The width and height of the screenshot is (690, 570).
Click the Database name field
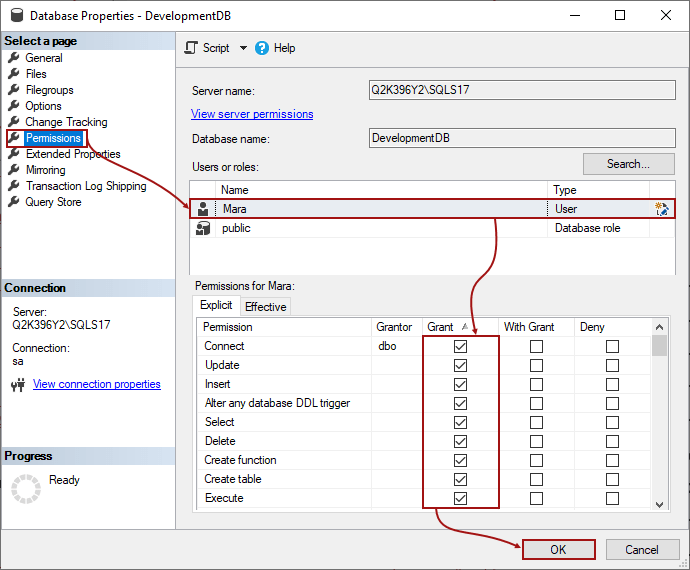click(x=522, y=138)
